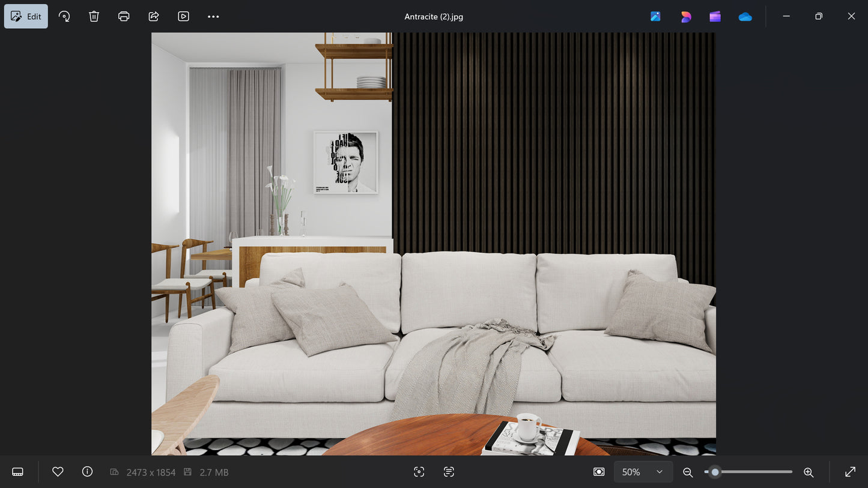Fit image to window with the zoom-fit icon
The width and height of the screenshot is (868, 488).
coord(599,472)
